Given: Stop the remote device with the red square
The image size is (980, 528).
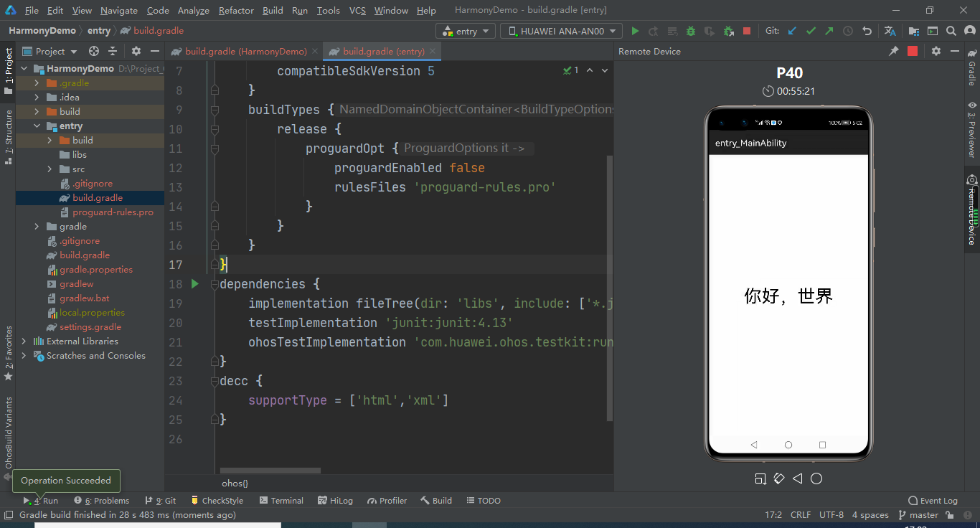Looking at the screenshot, I should (x=913, y=51).
